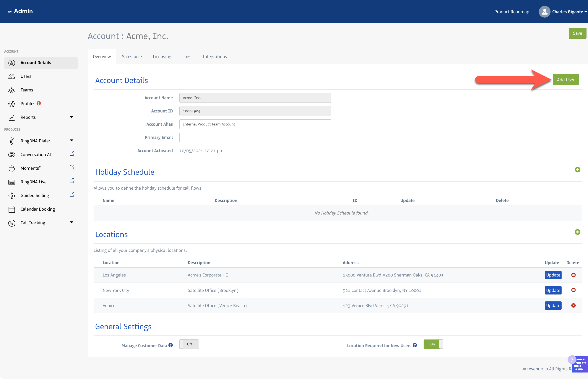Open the Users sidebar icon
The width and height of the screenshot is (588, 379).
[x=11, y=76]
